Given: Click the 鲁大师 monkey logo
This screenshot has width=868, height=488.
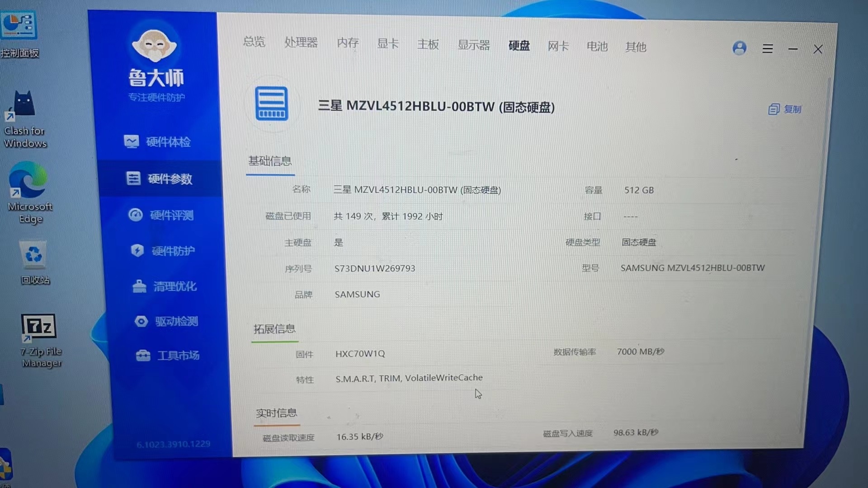Looking at the screenshot, I should coord(154,46).
